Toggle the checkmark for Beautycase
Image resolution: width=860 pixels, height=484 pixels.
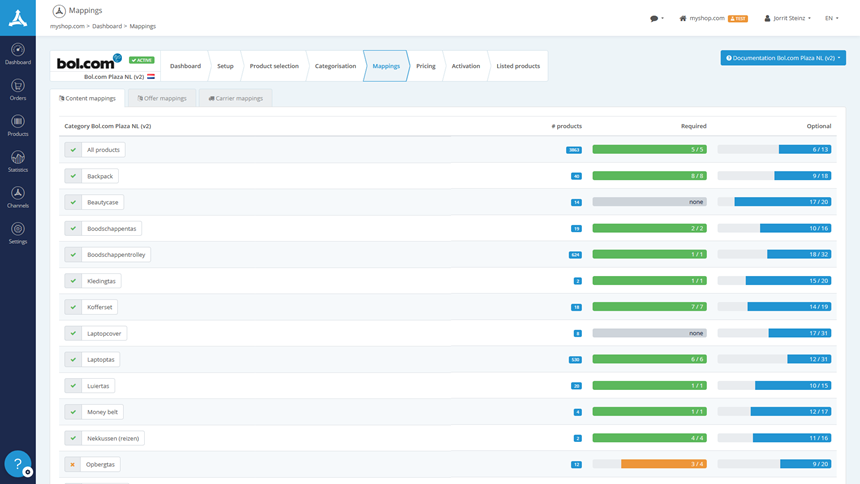tap(73, 202)
